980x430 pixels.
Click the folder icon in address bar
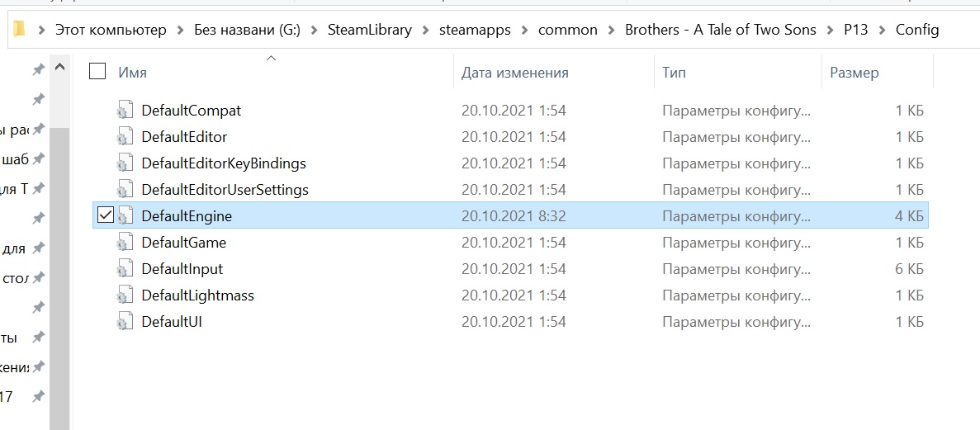click(19, 30)
